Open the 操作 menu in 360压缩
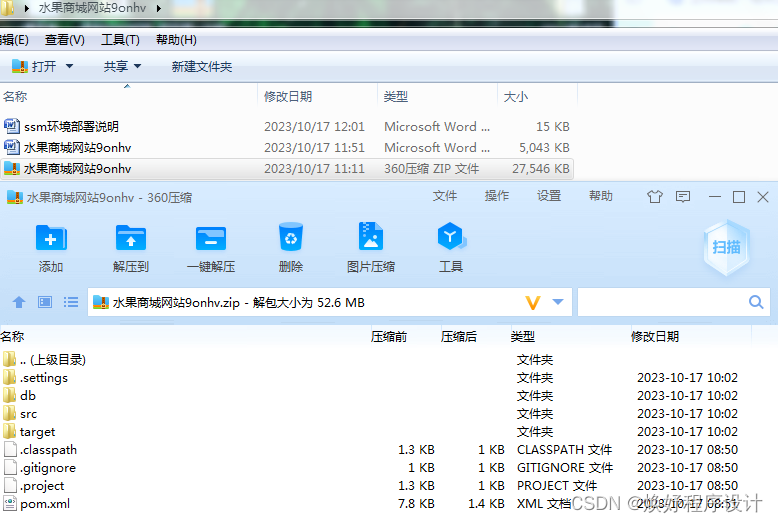778x523 pixels. 497,196
